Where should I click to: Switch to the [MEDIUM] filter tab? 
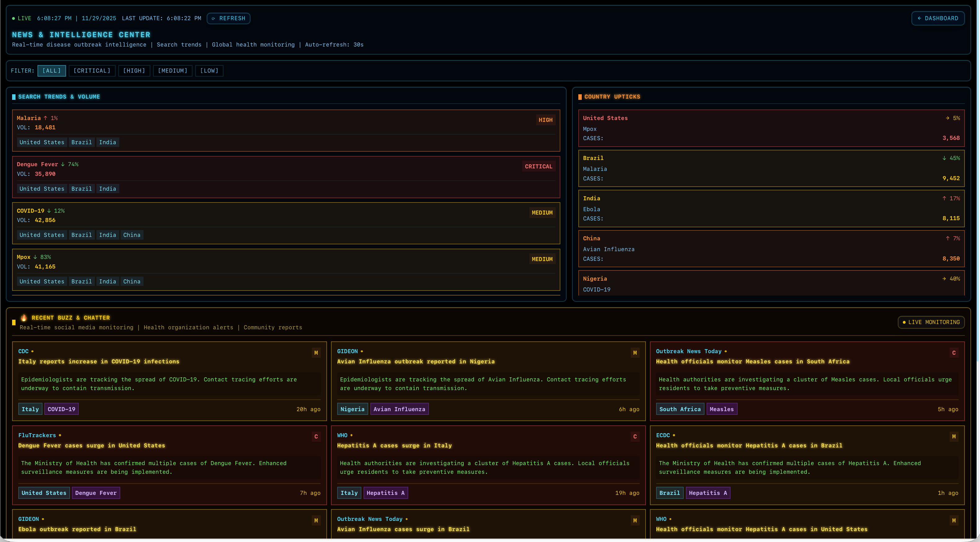tap(172, 71)
